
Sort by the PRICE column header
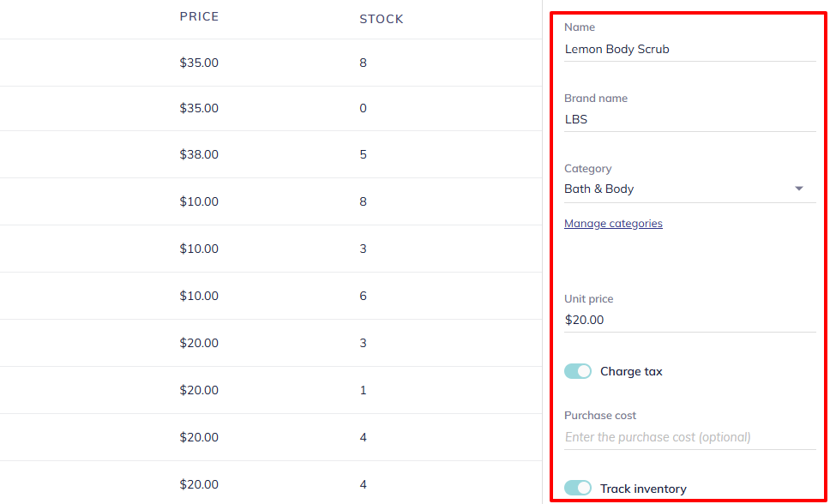click(199, 17)
